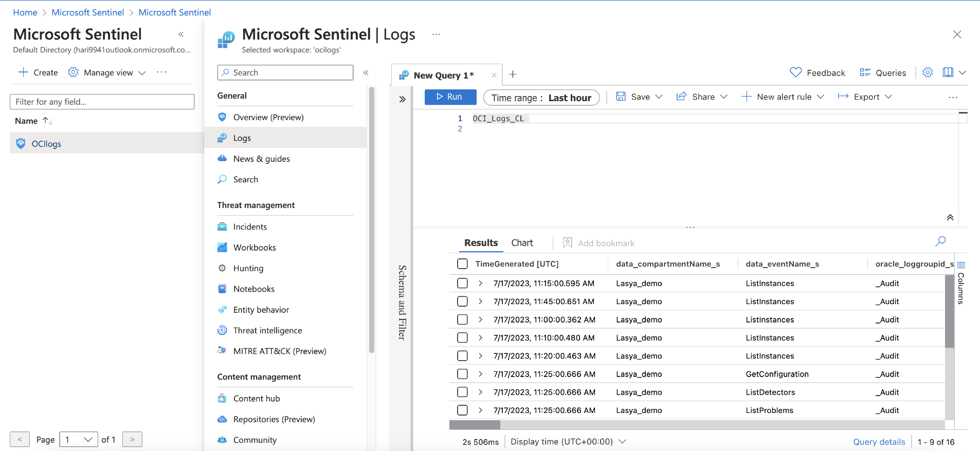The height and width of the screenshot is (451, 980).
Task: Toggle the select-all results checkbox
Action: pos(462,264)
